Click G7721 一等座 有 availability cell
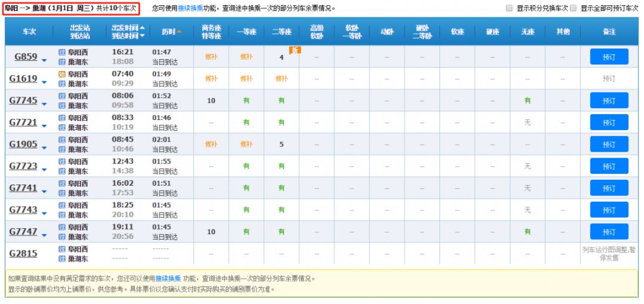The width and height of the screenshot is (644, 304). [246, 122]
